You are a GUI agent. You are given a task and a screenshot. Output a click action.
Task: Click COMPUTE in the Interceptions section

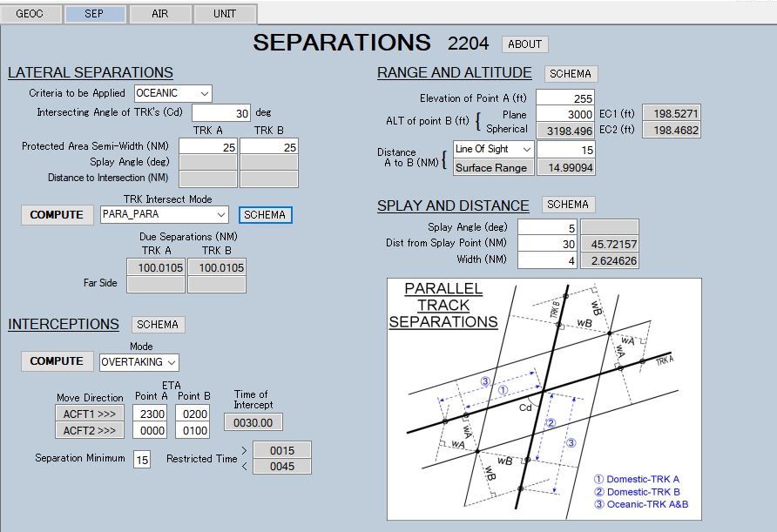coord(57,361)
